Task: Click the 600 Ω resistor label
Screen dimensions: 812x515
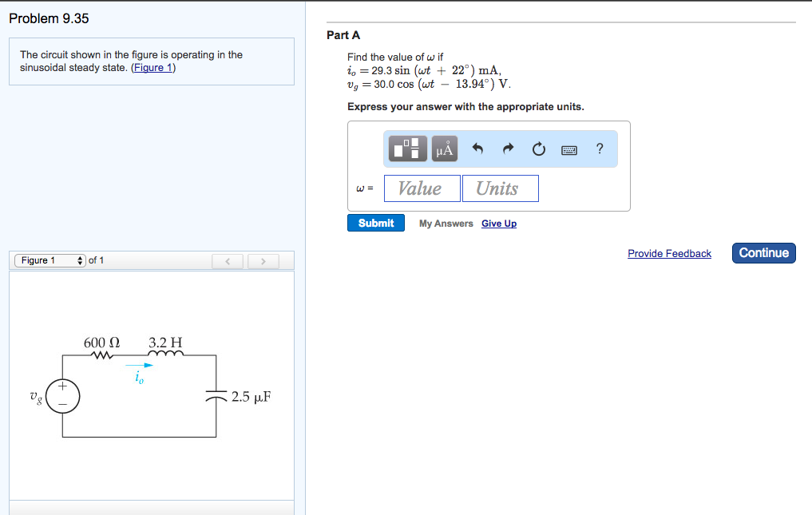Action: pyautogui.click(x=101, y=343)
